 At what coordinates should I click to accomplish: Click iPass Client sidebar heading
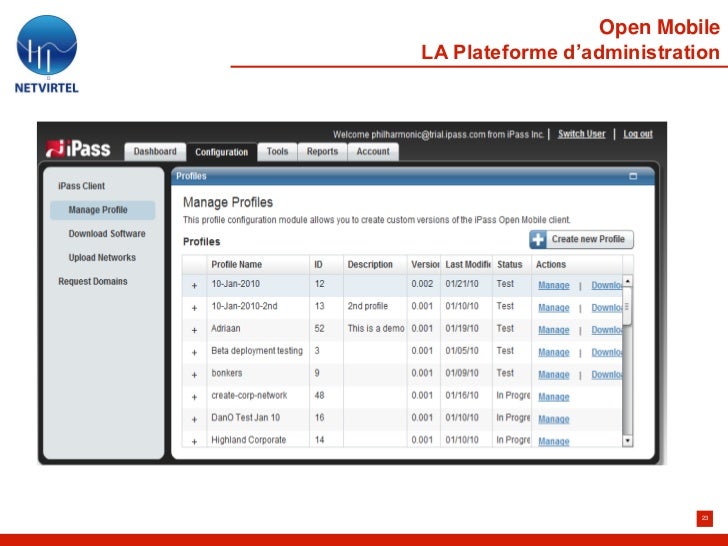[x=81, y=186]
